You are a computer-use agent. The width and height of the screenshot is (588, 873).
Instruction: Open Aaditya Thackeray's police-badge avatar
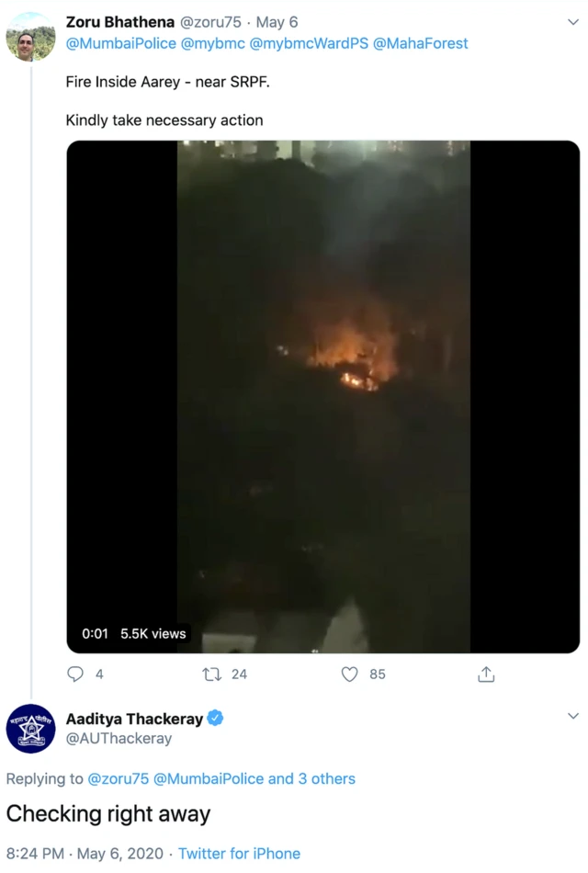pos(30,728)
